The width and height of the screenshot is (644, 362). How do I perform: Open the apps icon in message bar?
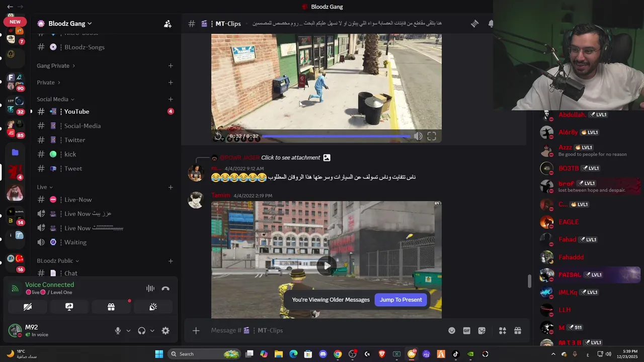502,330
